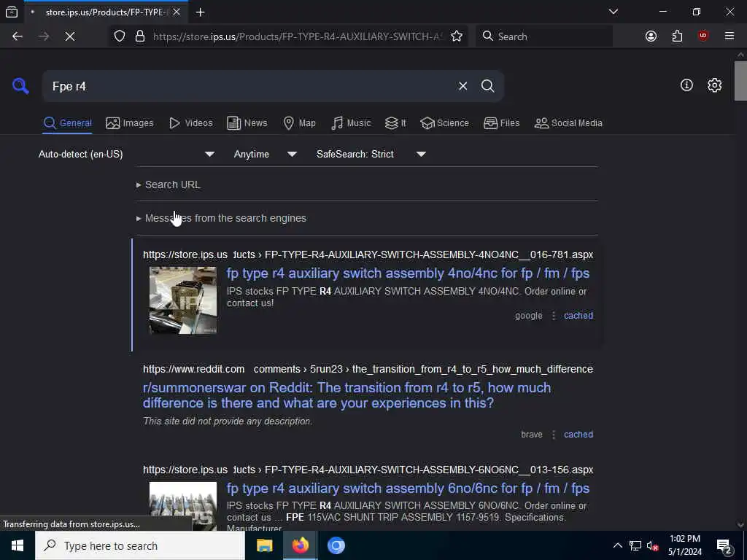
Task: Click the reddit.com result URL
Action: [x=368, y=369]
